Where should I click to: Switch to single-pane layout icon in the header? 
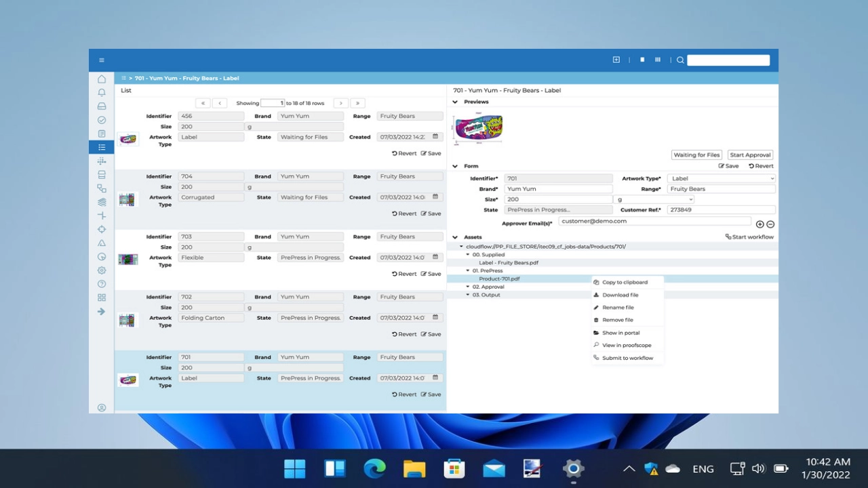coord(642,60)
